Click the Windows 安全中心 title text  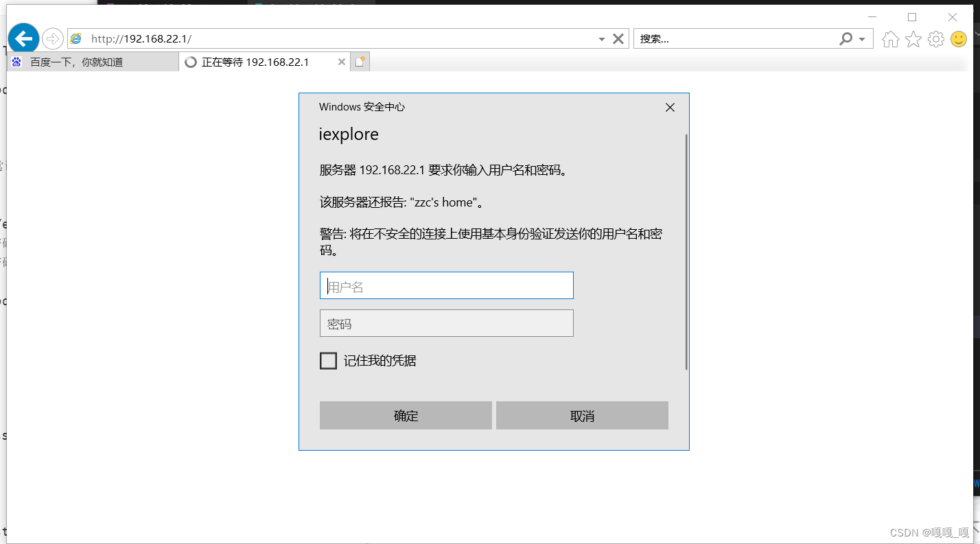pyautogui.click(x=362, y=107)
